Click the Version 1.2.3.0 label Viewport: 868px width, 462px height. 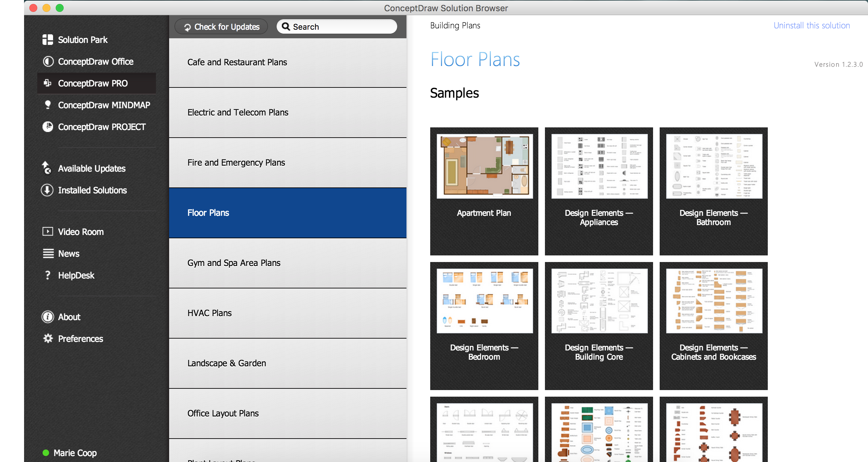click(x=838, y=64)
